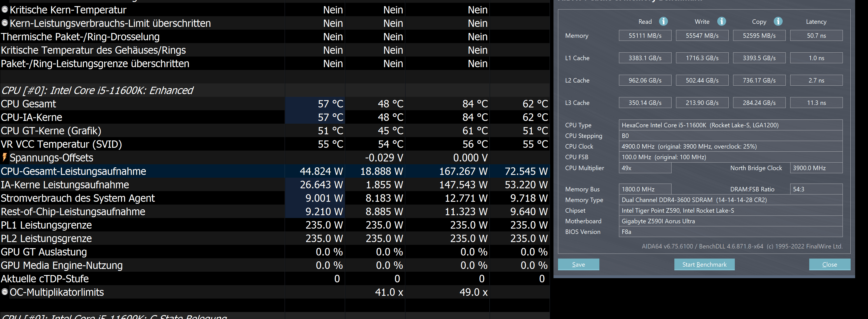Viewport: 868px width, 319px height.
Task: Click the Memory Read result field
Action: [645, 36]
